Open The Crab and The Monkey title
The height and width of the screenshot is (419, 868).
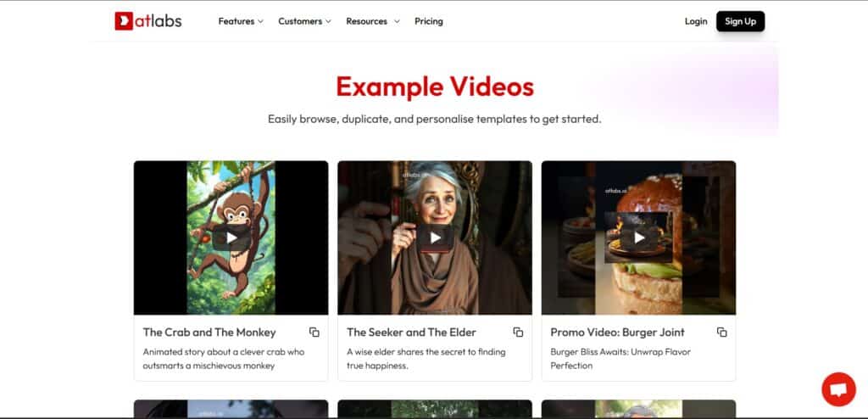click(209, 332)
